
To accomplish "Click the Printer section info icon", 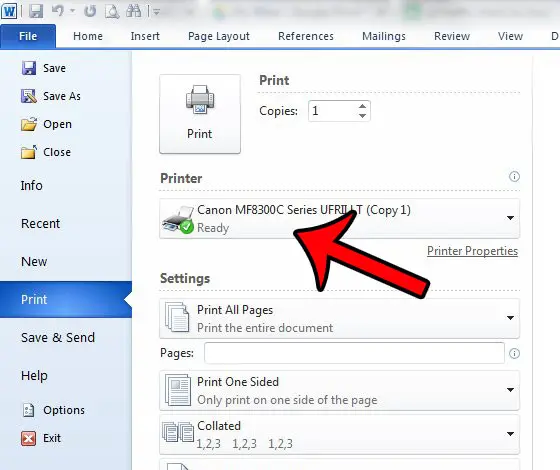I will pyautogui.click(x=514, y=176).
